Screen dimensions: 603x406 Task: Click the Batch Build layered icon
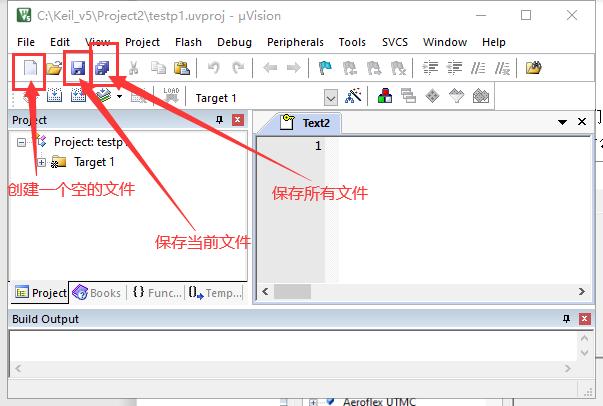103,95
